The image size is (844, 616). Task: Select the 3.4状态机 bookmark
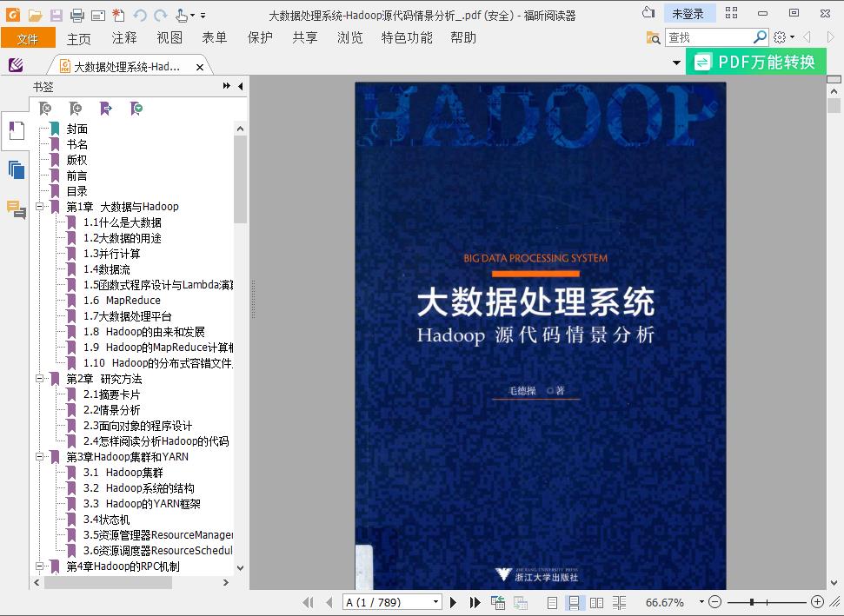coord(106,520)
